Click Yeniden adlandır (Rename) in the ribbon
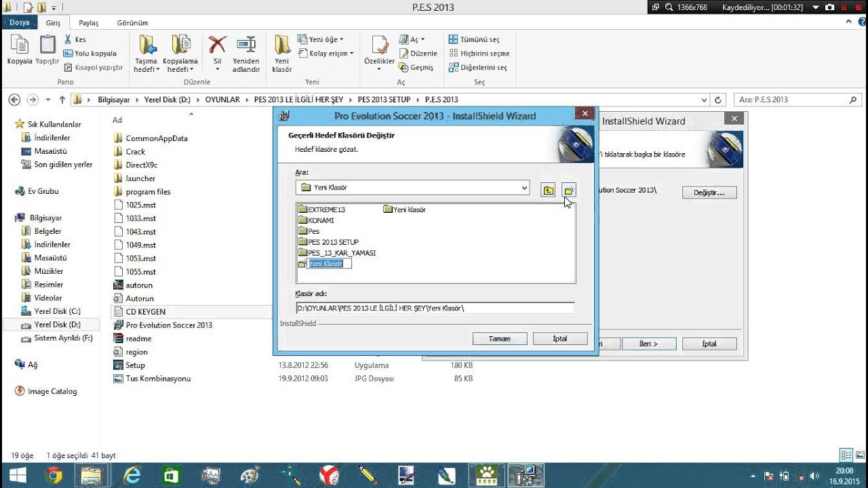This screenshot has width=868, height=488. [x=246, y=54]
